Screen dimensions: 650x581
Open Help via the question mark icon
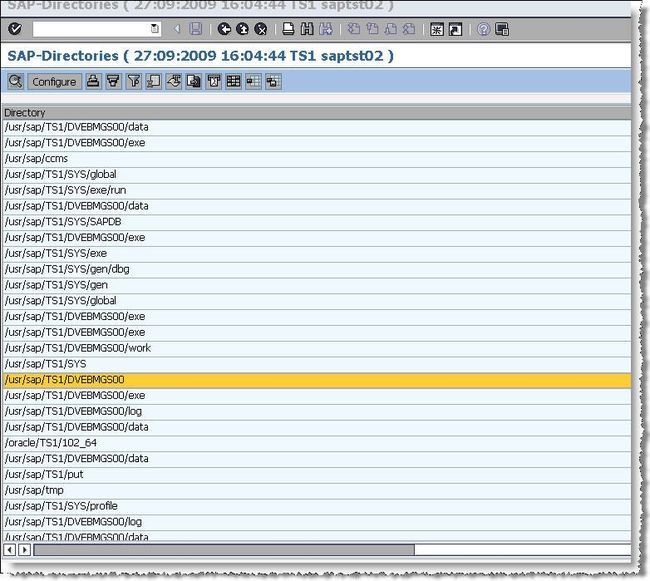483,29
